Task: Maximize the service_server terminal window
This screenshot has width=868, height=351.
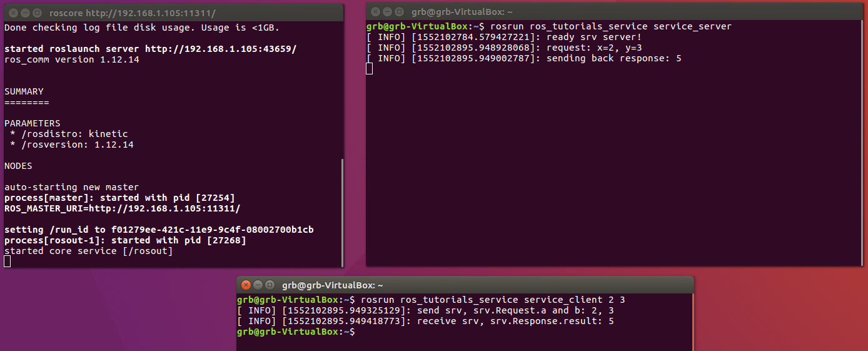Action: 399,11
